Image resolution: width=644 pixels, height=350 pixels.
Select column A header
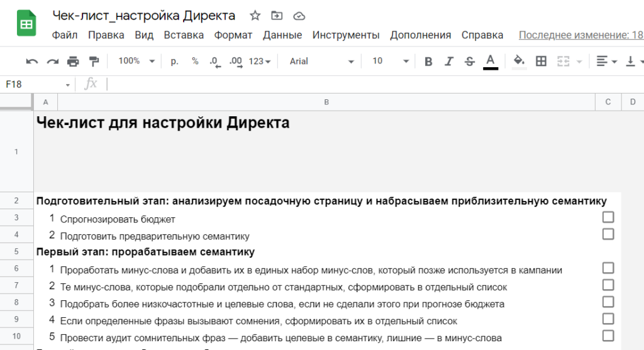pyautogui.click(x=45, y=102)
